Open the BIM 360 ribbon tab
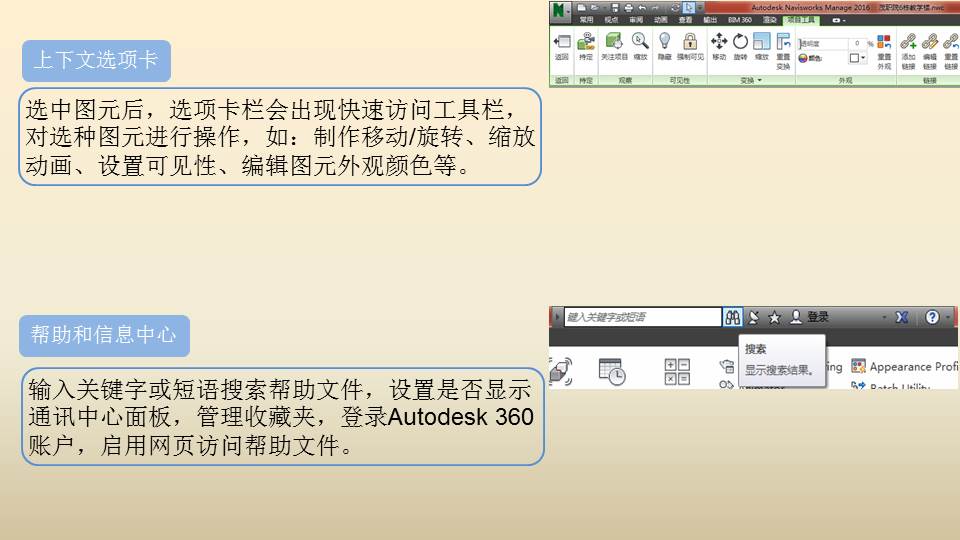960x540 pixels. coord(740,20)
